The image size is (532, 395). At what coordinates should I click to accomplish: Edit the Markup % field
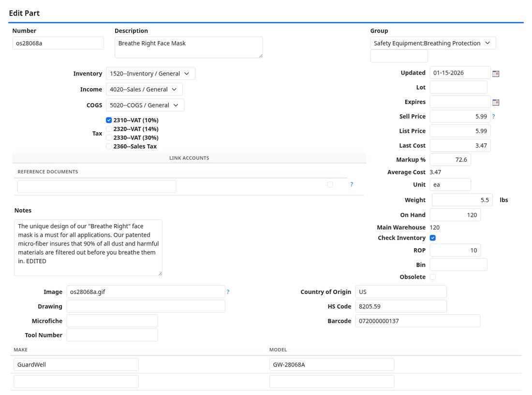450,160
